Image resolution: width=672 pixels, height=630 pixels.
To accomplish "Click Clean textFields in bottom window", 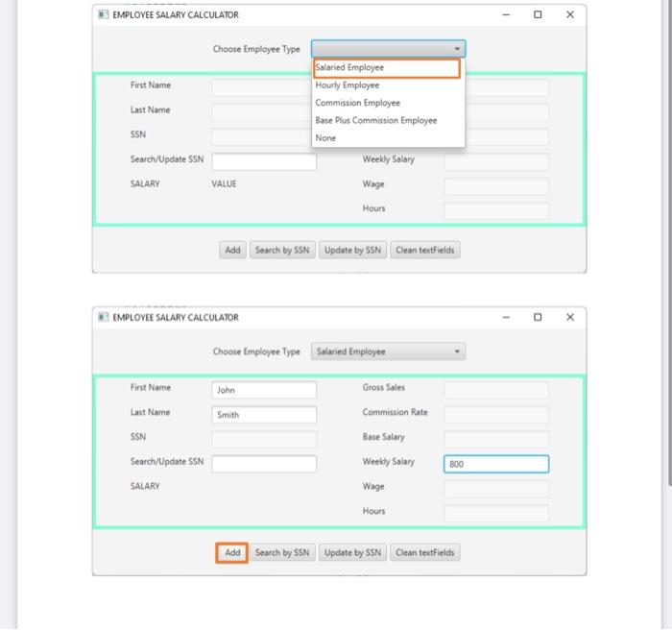I will pyautogui.click(x=424, y=553).
